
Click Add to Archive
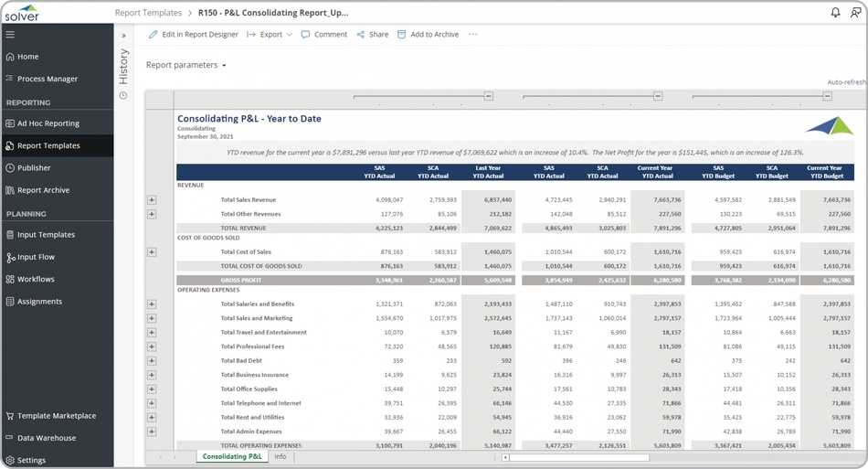coord(428,35)
